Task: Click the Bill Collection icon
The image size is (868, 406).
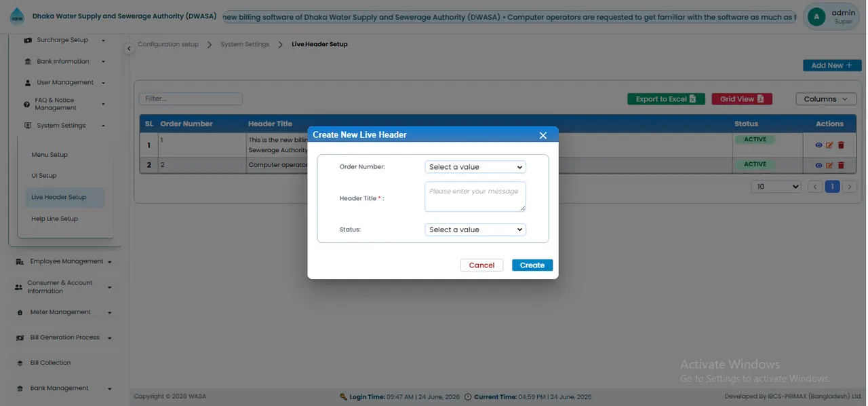Action: 20,363
